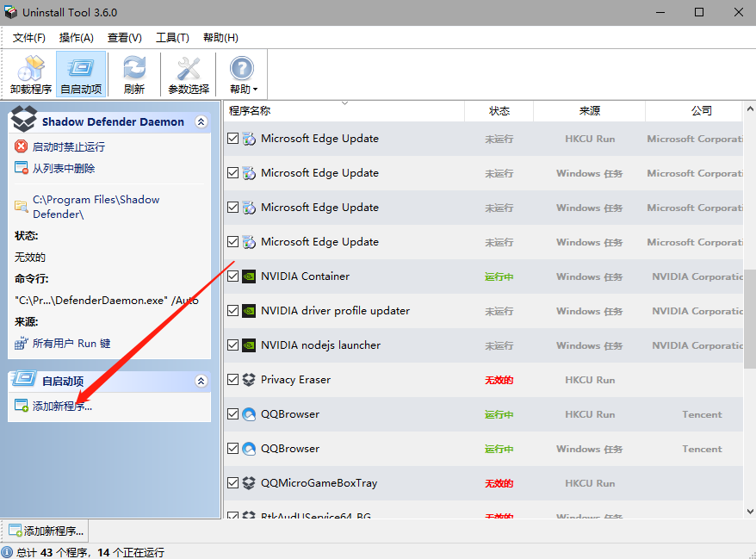Screen dimensions: 756x559
Task: Open the 文件(F) menu
Action: pos(29,38)
